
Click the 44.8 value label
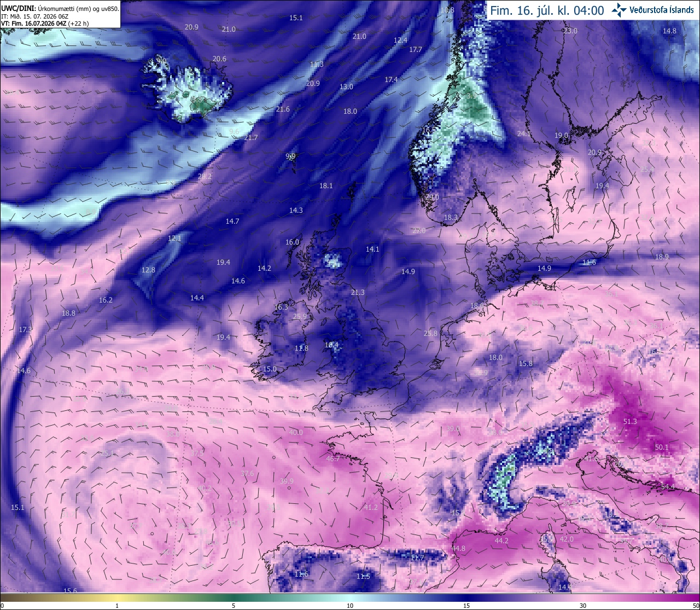tap(458, 548)
